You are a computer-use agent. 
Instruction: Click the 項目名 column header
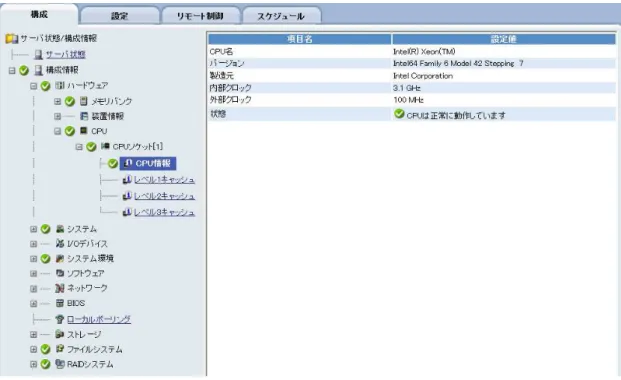click(300, 39)
